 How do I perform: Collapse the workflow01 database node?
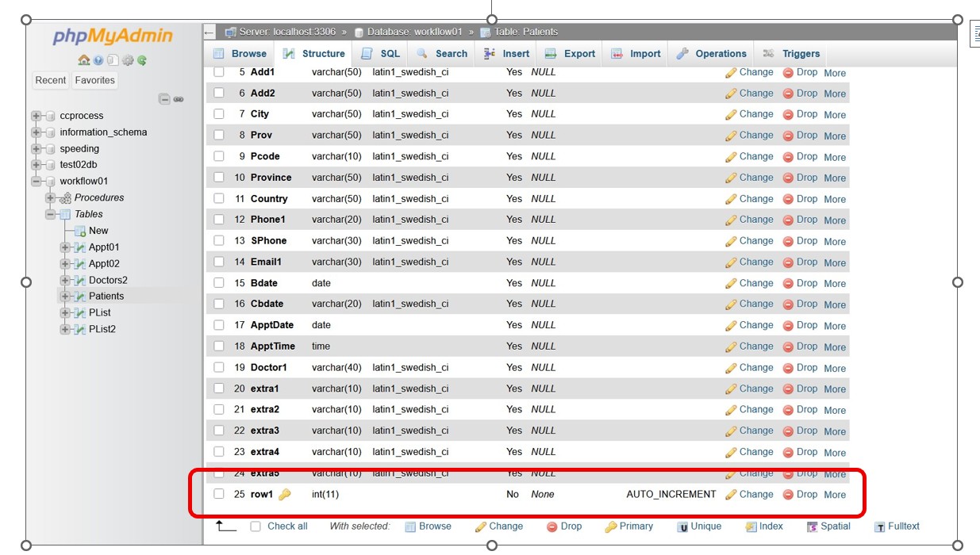click(x=37, y=182)
